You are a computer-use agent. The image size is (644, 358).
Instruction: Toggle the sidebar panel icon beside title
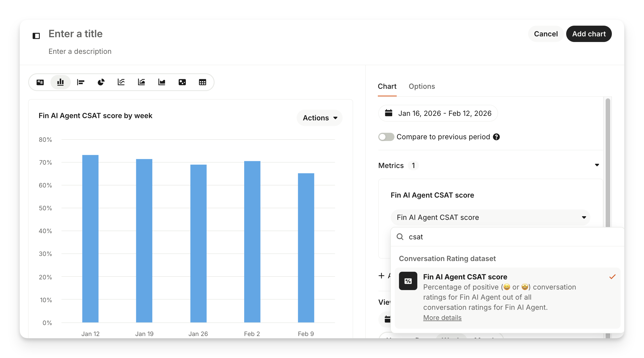pos(36,36)
